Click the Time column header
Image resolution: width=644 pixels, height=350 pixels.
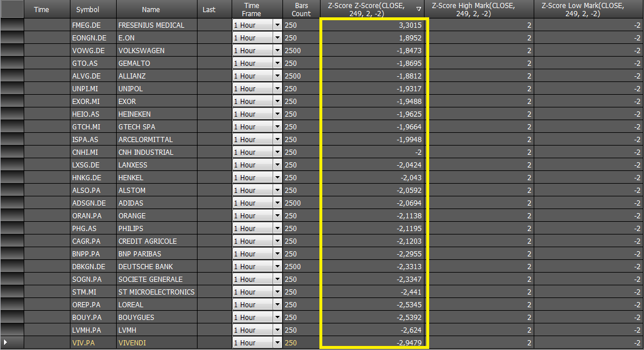coord(41,9)
